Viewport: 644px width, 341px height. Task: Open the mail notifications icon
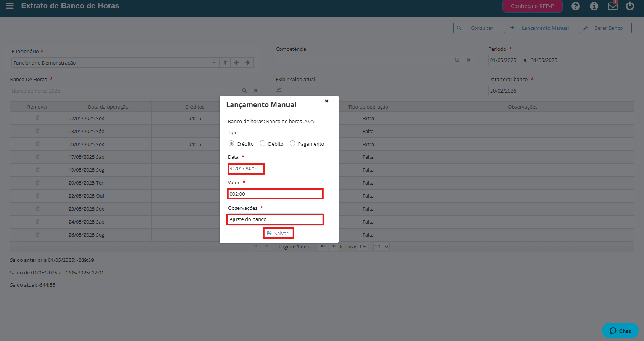[x=613, y=6]
